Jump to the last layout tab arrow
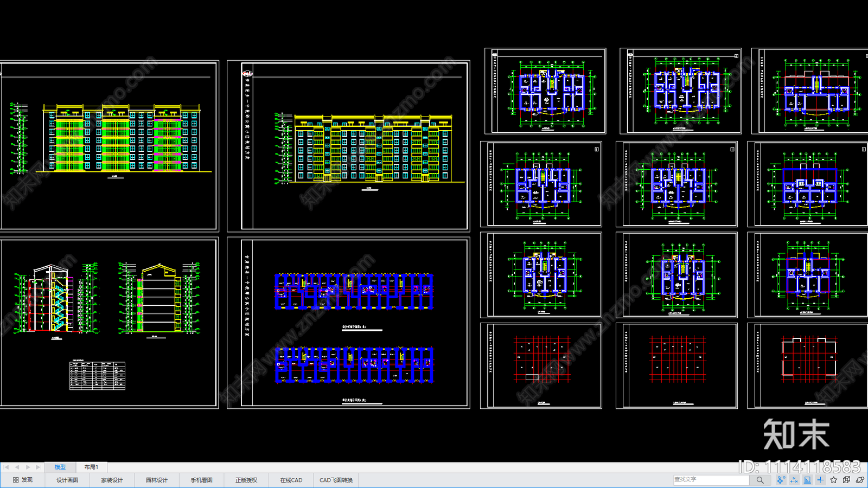Image resolution: width=868 pixels, height=488 pixels. click(39, 467)
